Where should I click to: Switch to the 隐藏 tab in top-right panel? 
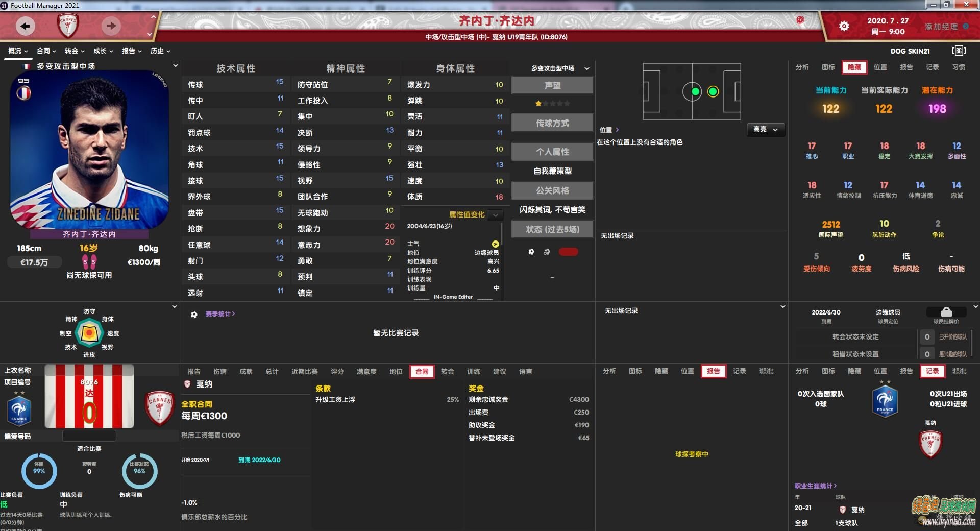tap(854, 67)
